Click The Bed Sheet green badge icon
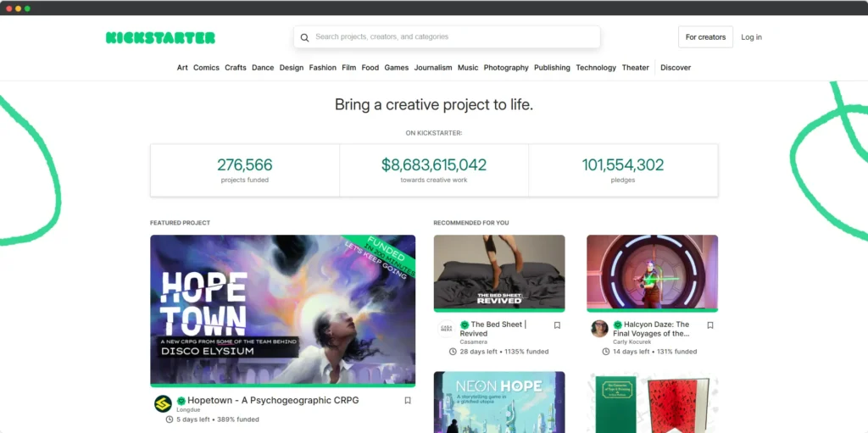Screen dimensions: 868x433 point(465,325)
